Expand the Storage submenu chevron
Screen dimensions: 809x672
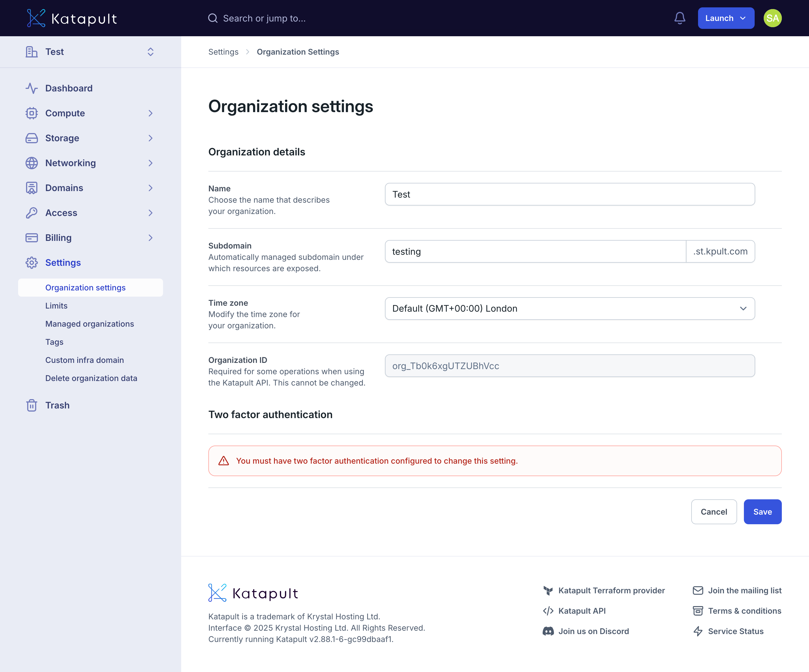[x=151, y=138]
